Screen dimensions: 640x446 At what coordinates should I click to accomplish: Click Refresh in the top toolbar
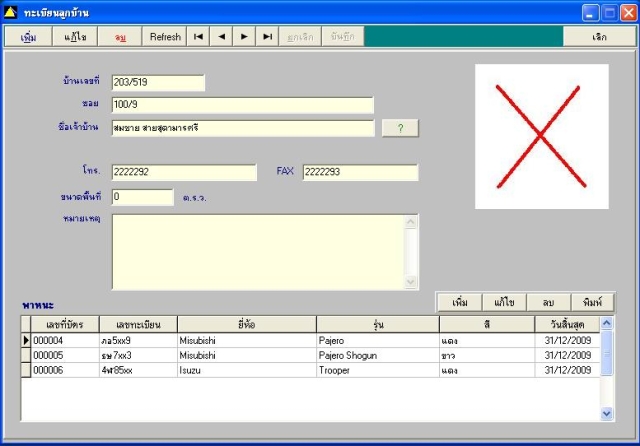[165, 37]
